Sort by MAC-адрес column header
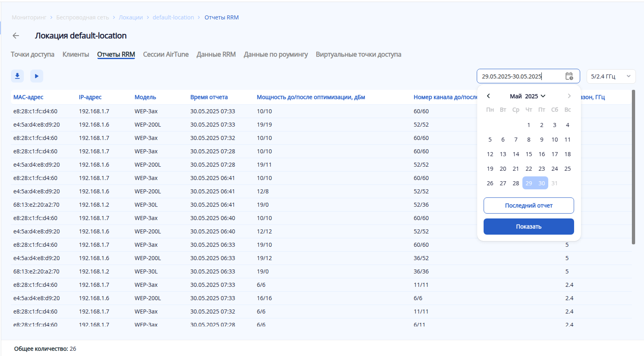 coord(28,97)
